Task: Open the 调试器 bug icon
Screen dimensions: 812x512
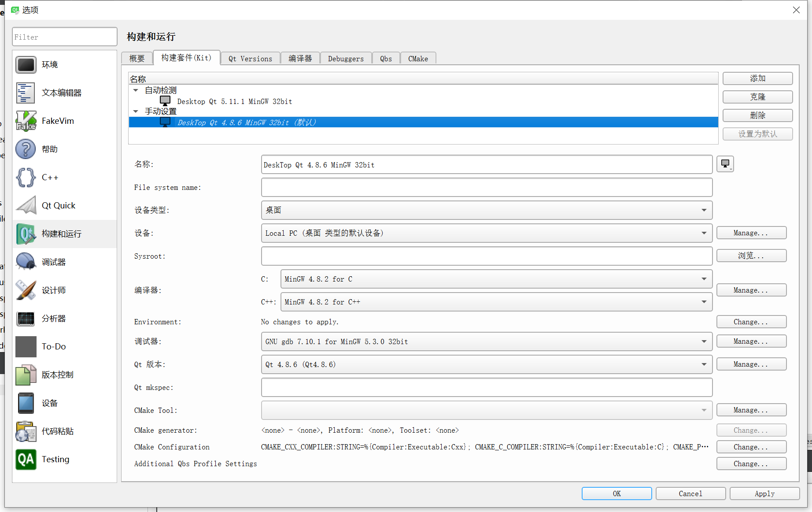Action: click(x=26, y=262)
